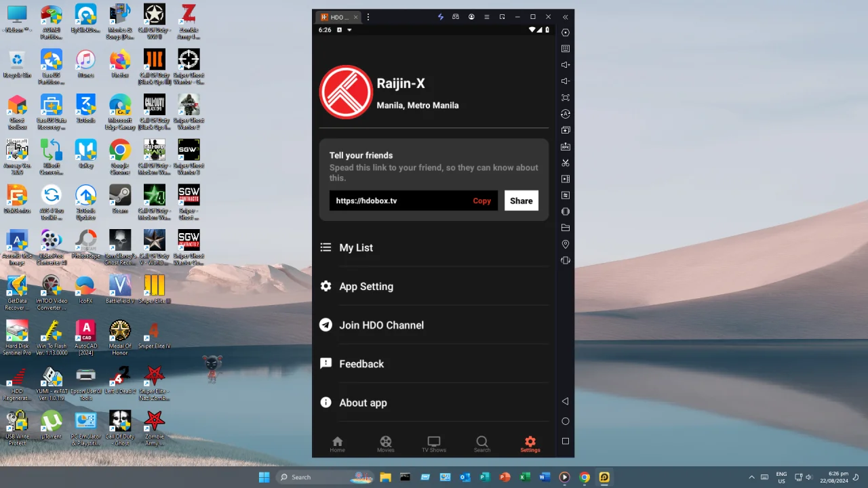Switch to the Movies tab
The image size is (868, 488).
385,445
